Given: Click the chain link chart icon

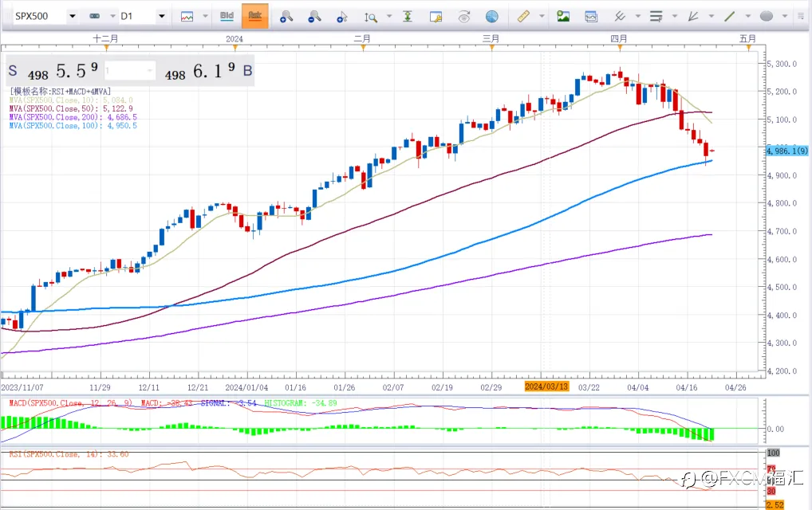Looking at the screenshot, I should (x=95, y=16).
